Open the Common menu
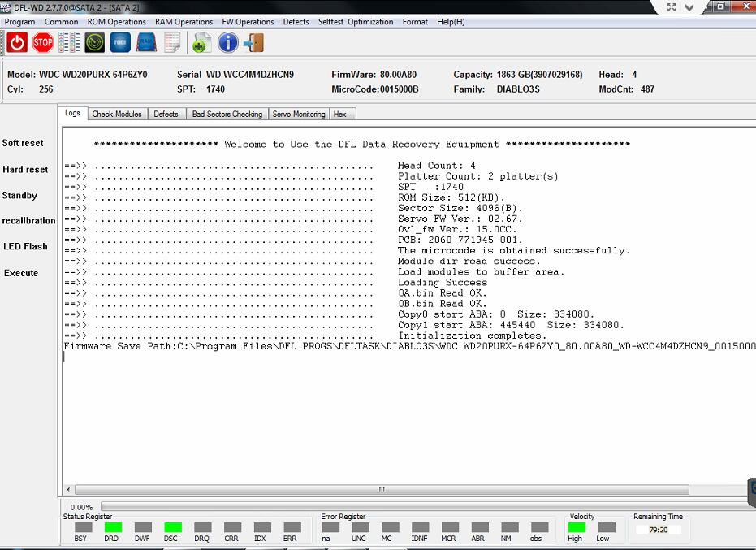This screenshot has width=756, height=550. pyautogui.click(x=61, y=22)
